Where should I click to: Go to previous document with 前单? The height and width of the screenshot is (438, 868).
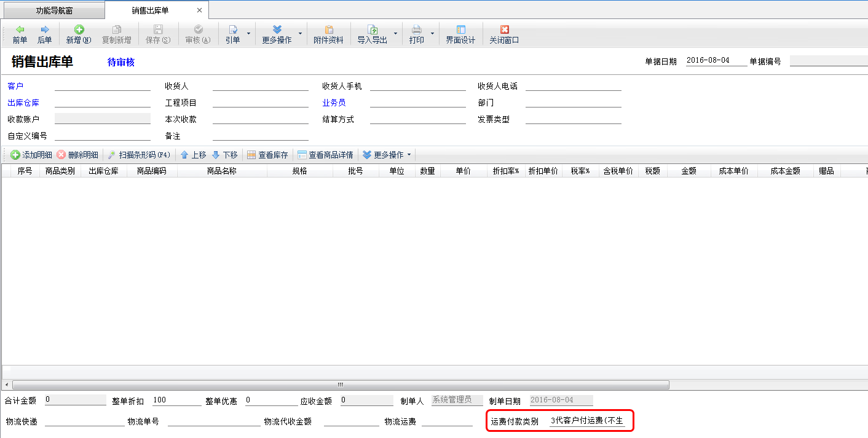(x=20, y=34)
